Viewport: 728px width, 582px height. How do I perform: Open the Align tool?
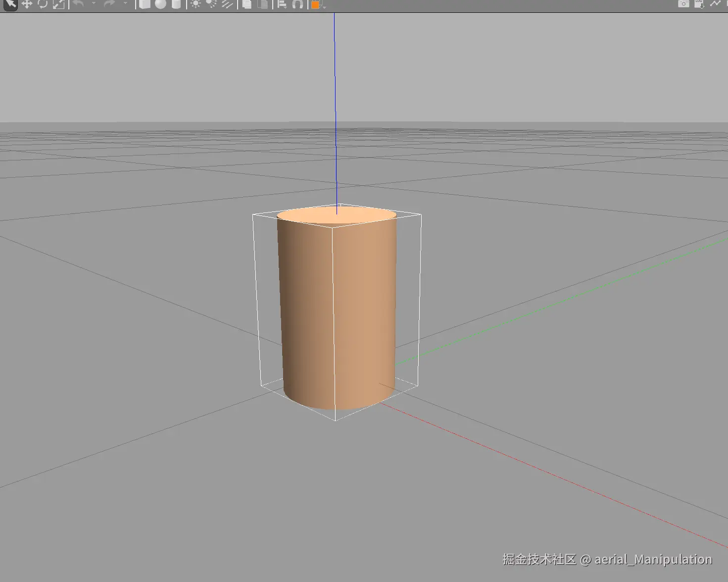282,4
